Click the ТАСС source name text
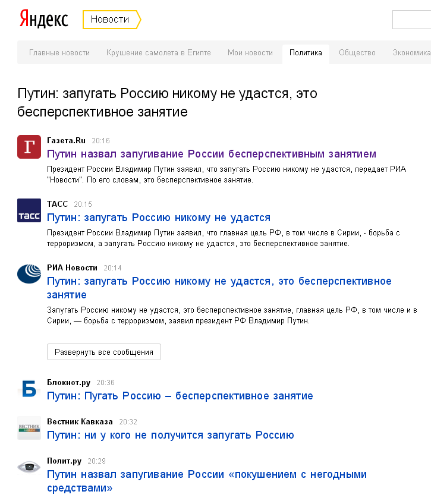This screenshot has width=431, height=504. [x=57, y=204]
